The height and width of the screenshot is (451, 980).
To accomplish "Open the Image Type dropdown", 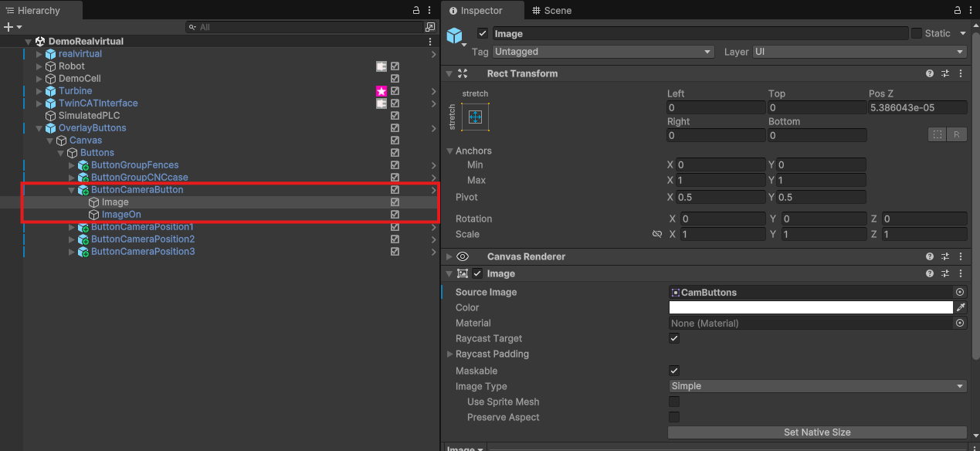I will [x=817, y=386].
